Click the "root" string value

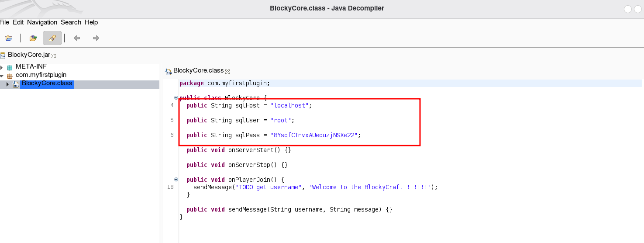click(281, 120)
